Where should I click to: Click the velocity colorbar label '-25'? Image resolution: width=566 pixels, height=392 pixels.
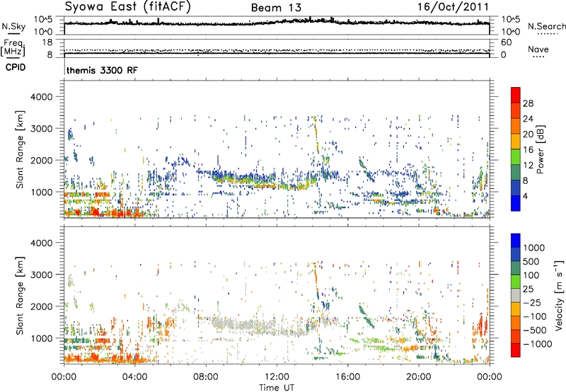point(532,303)
